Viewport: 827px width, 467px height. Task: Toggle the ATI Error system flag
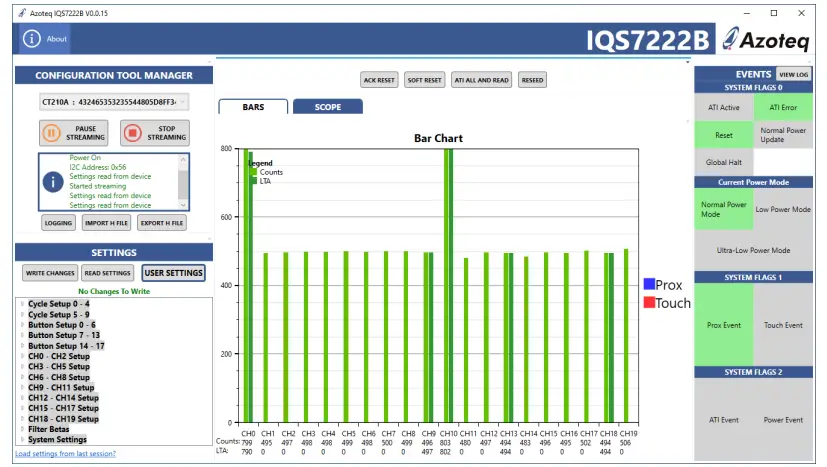(783, 108)
